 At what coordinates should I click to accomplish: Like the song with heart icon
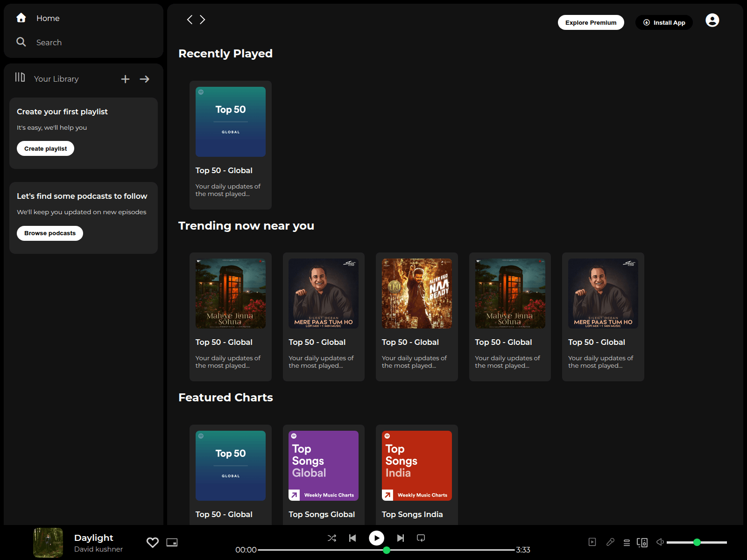coord(153,542)
